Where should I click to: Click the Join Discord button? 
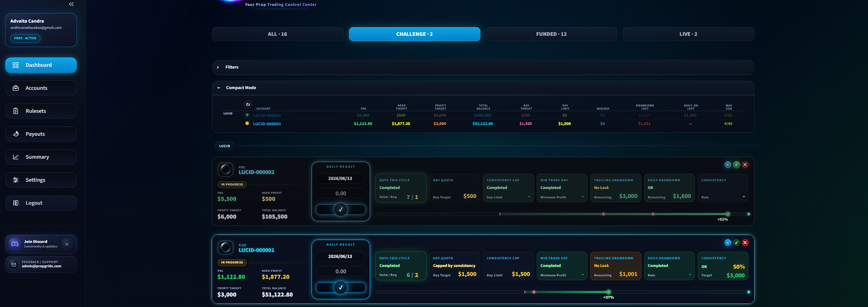(41, 244)
